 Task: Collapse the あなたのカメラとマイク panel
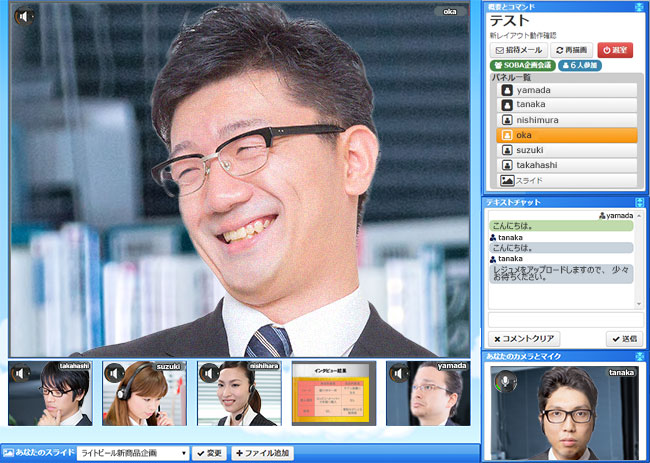pyautogui.click(x=639, y=356)
